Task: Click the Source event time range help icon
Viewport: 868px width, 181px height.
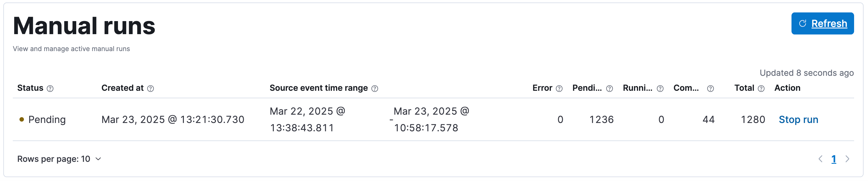Action: (x=375, y=89)
